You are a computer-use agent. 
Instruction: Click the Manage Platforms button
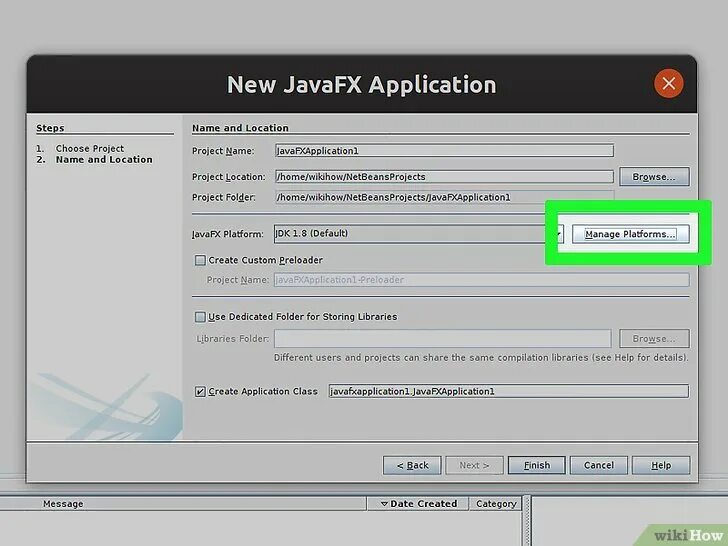click(630, 234)
